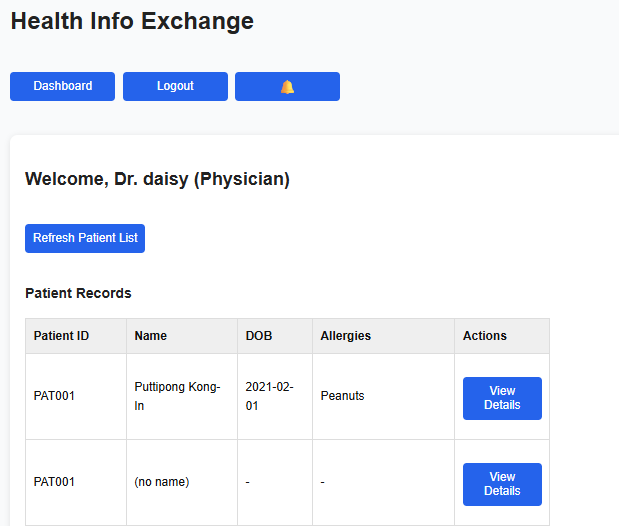Click the Patient ID column header
The width and height of the screenshot is (619, 526).
(x=61, y=336)
